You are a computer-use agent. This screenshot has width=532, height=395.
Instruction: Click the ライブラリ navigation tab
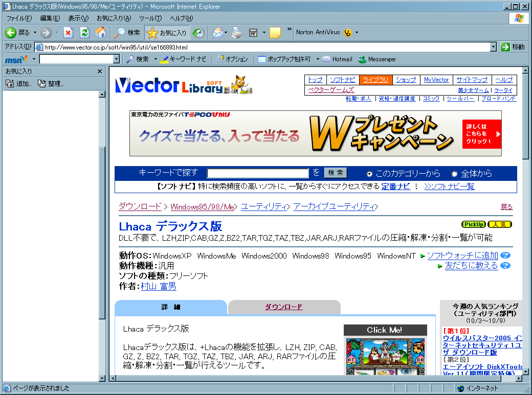coord(375,80)
